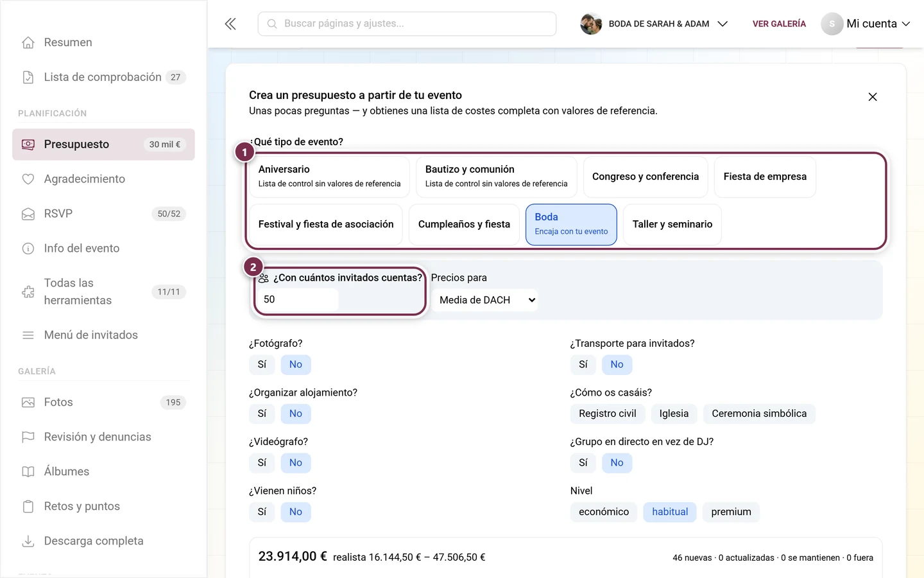This screenshot has width=924, height=578.
Task: Click the Retos y puntos clipboard icon
Action: (28, 507)
